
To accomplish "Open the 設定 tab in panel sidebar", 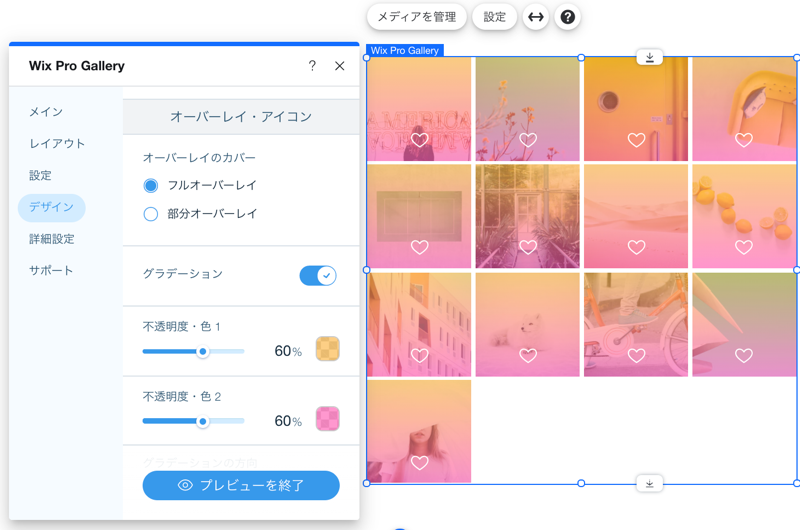I will point(40,175).
